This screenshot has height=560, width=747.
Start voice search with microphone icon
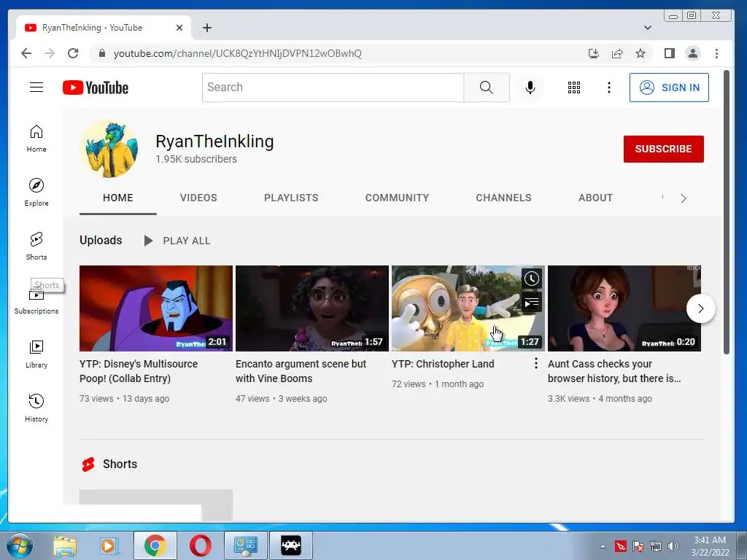[x=530, y=87]
